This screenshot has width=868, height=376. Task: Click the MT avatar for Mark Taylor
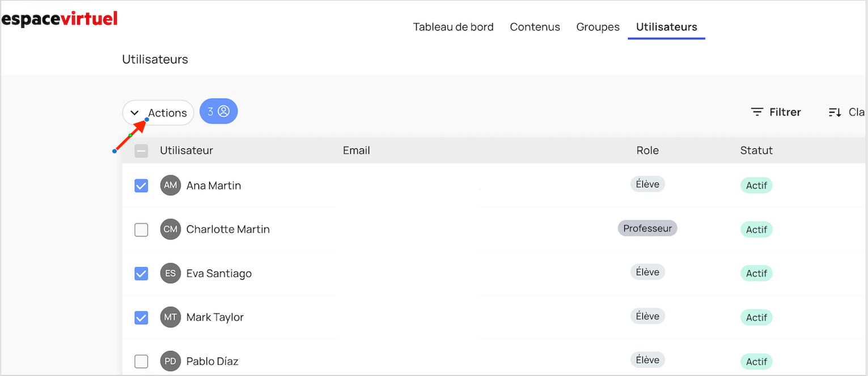170,317
